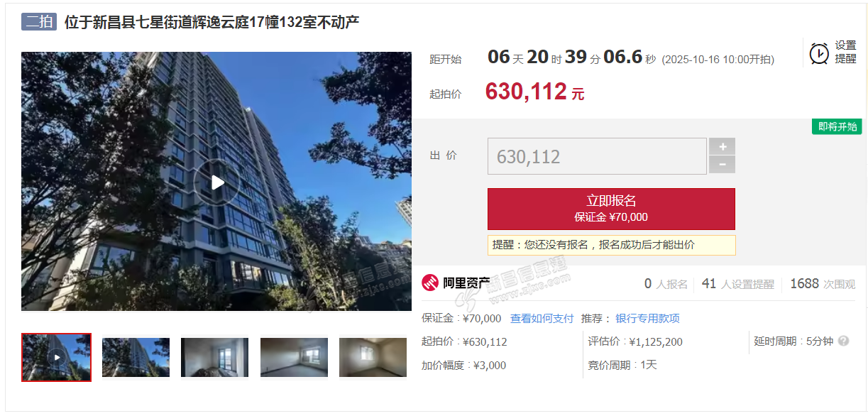The width and height of the screenshot is (868, 416).
Task: Select the third interior room thumbnail
Action: [x=214, y=357]
